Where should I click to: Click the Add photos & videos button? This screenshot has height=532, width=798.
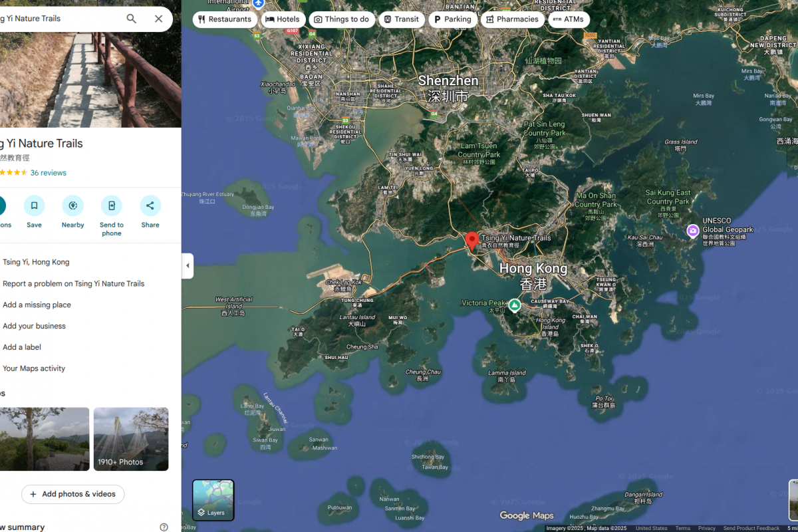coord(72,494)
